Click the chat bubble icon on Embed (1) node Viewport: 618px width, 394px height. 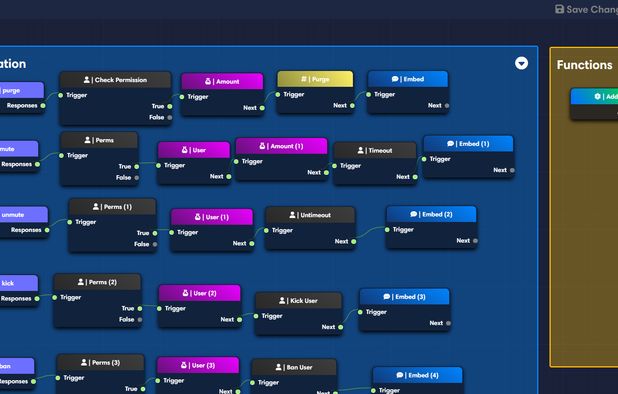[450, 144]
